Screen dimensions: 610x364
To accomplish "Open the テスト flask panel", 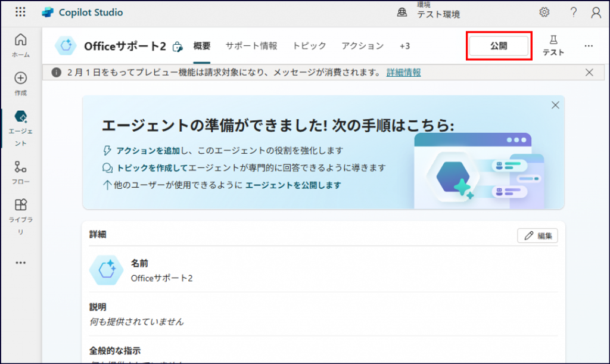I will point(553,45).
